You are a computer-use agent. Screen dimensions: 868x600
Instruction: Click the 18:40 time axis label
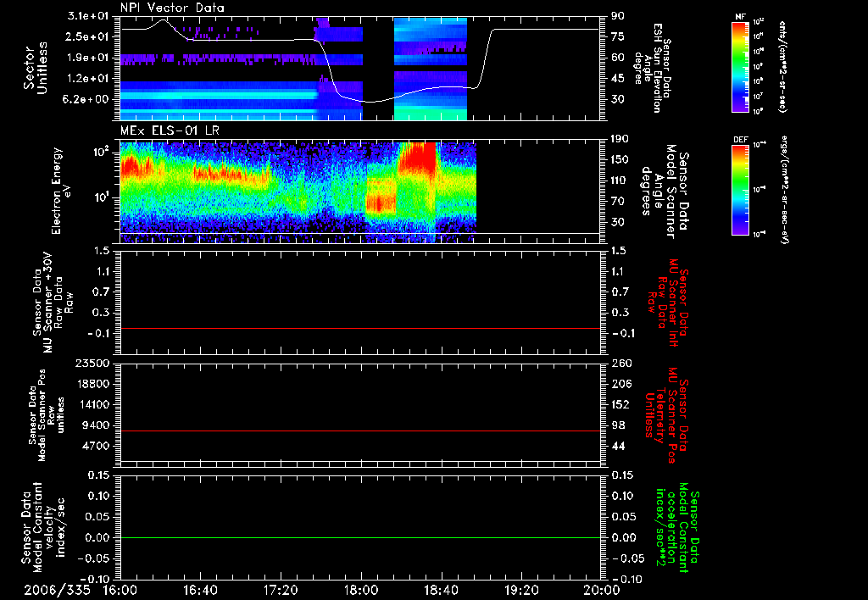(441, 590)
